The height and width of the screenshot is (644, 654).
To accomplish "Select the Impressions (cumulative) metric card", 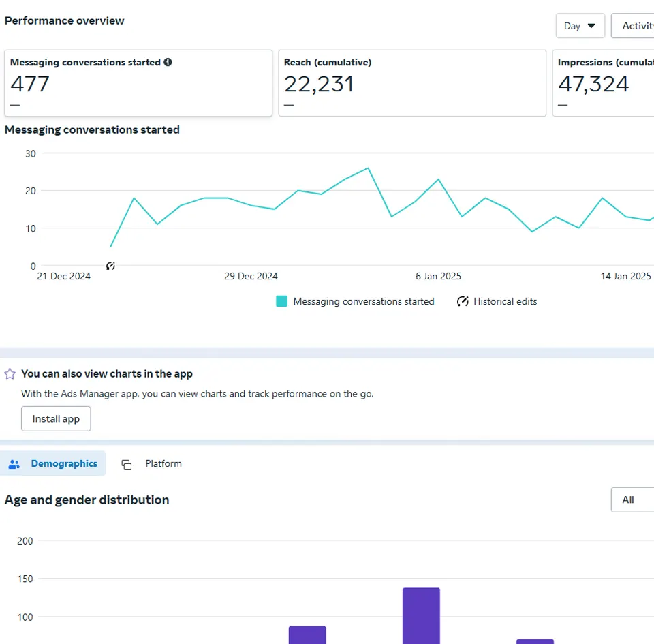I will click(x=603, y=82).
